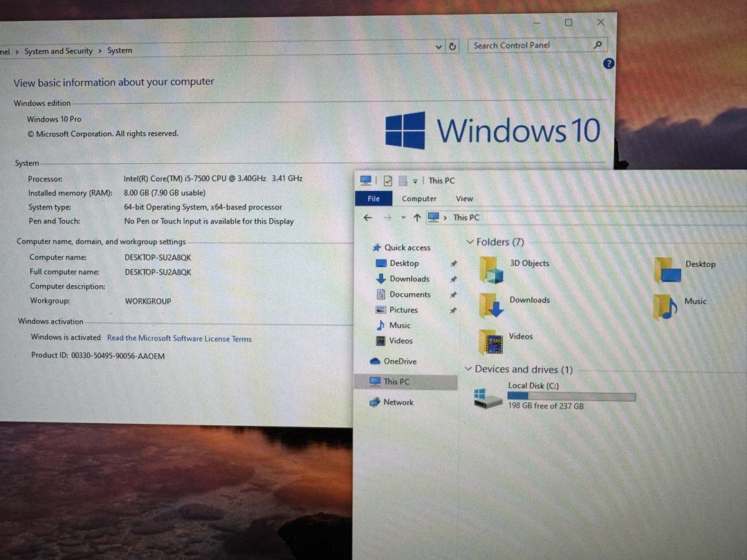Open the recent locations dropdown in File Explorer
Viewport: 747px width, 560px height.
point(403,218)
